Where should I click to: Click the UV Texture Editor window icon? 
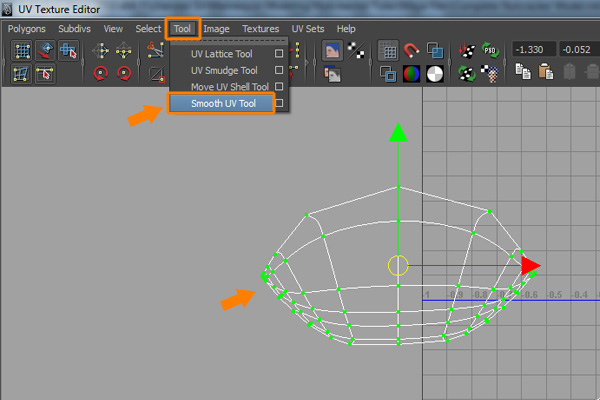point(7,9)
